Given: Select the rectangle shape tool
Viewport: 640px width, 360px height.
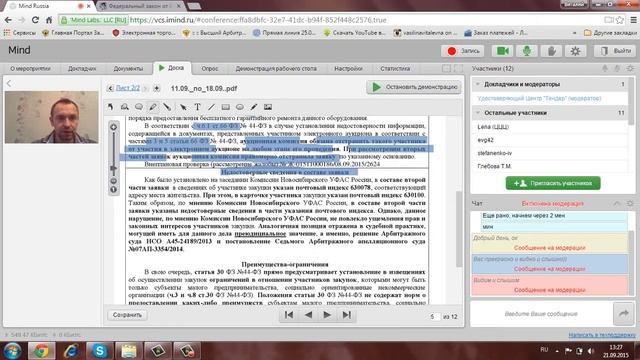Looking at the screenshot, I should pos(225,107).
